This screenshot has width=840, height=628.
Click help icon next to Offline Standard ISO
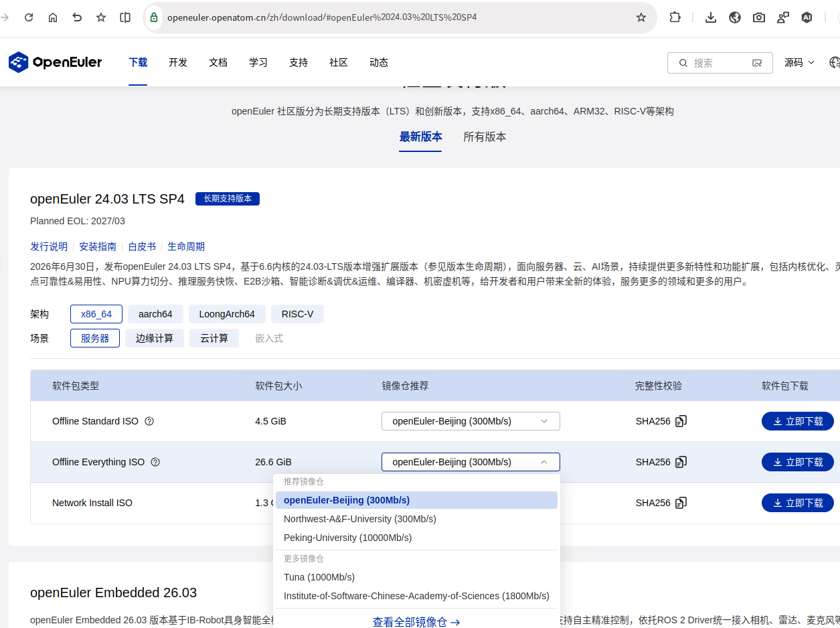click(x=149, y=421)
